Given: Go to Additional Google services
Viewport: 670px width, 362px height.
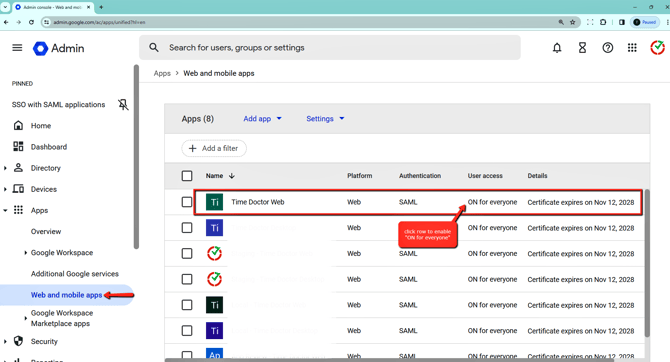Looking at the screenshot, I should 75,274.
